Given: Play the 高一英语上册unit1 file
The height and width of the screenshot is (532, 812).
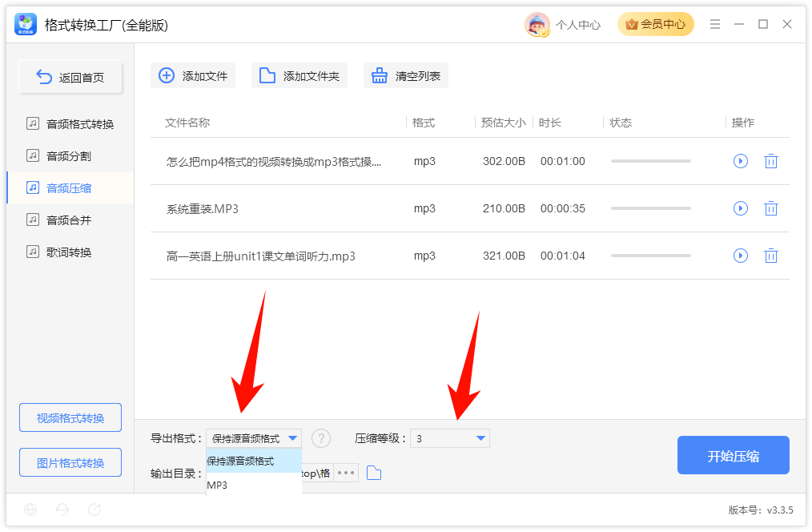Looking at the screenshot, I should 741,256.
